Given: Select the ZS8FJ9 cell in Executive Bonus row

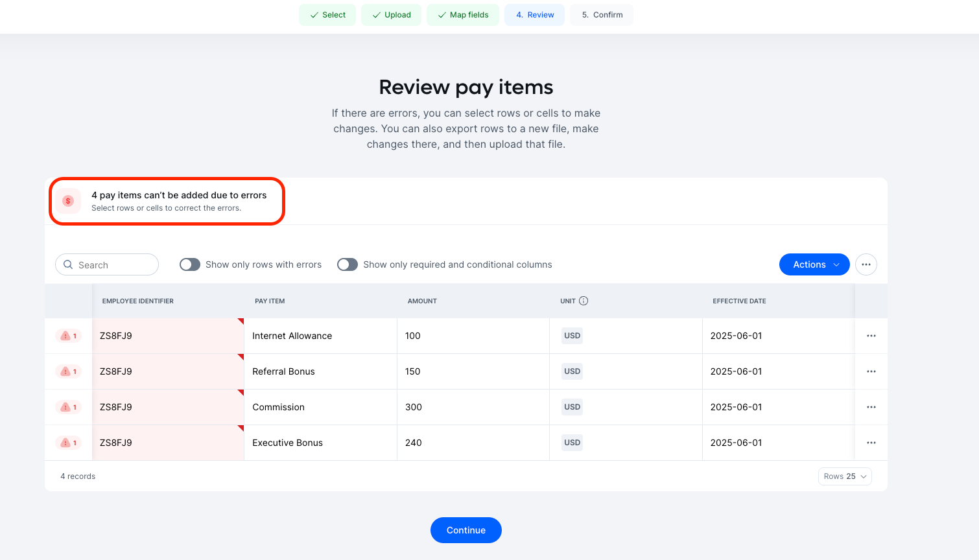Looking at the screenshot, I should (168, 443).
